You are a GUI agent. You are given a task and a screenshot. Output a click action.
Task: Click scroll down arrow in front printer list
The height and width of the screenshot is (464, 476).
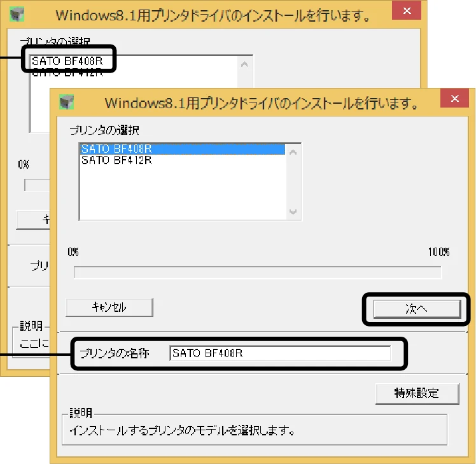pyautogui.click(x=293, y=212)
